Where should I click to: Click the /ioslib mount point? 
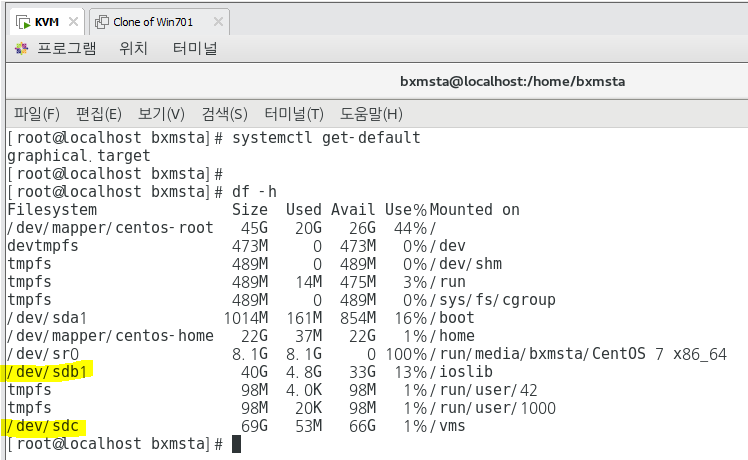point(461,372)
